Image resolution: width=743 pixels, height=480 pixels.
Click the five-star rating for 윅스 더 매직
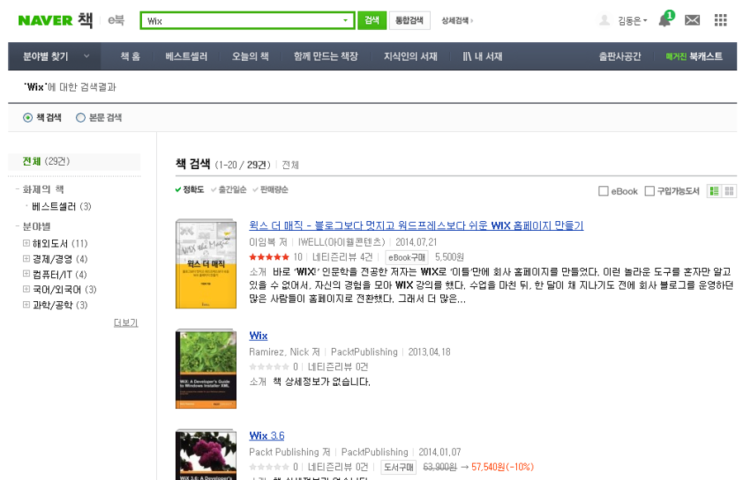[269, 257]
